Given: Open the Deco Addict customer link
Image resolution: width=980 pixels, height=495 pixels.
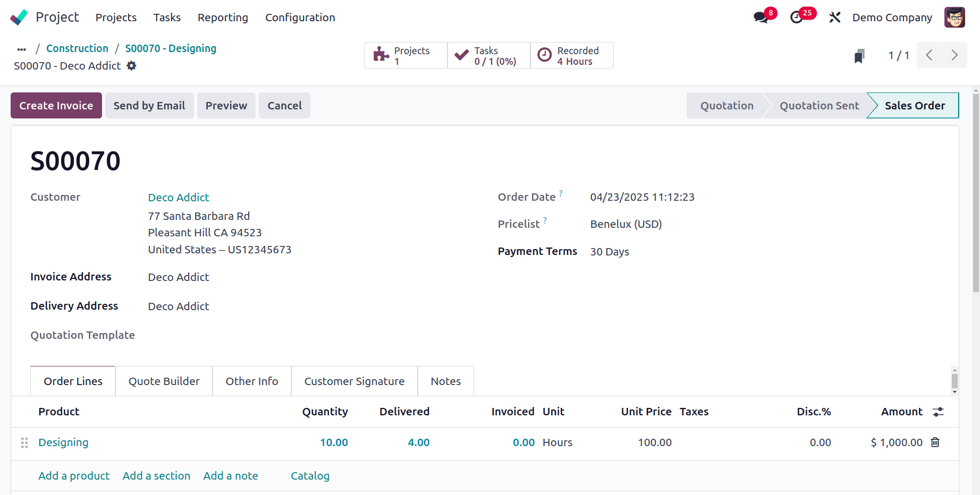Looking at the screenshot, I should pyautogui.click(x=179, y=197).
